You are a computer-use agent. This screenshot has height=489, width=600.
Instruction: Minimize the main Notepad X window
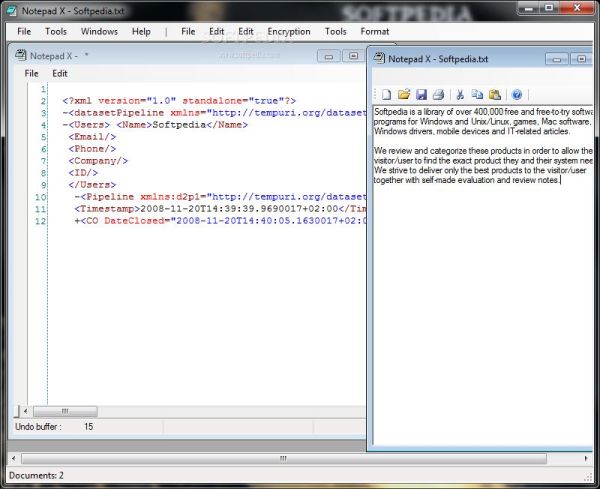pos(528,8)
